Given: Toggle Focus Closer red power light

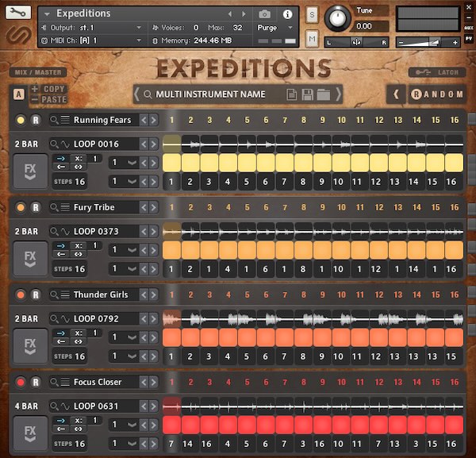Looking at the screenshot, I should click(21, 382).
